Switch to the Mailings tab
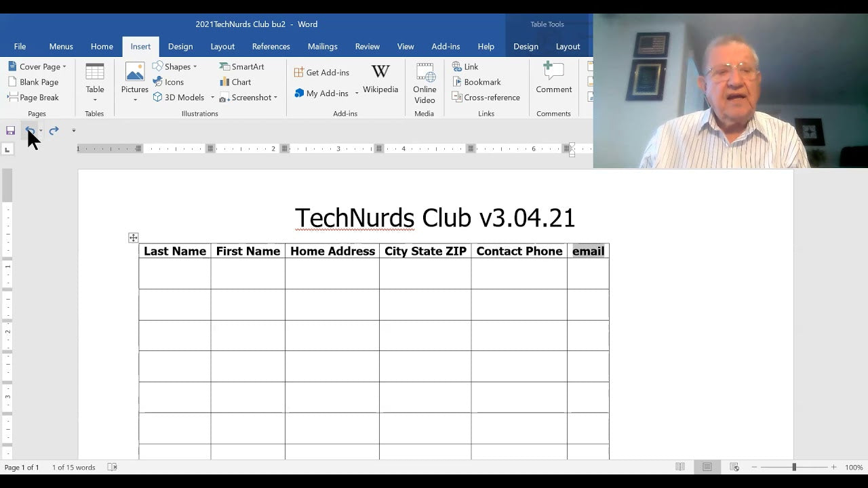Viewport: 868px width, 488px height. 322,46
